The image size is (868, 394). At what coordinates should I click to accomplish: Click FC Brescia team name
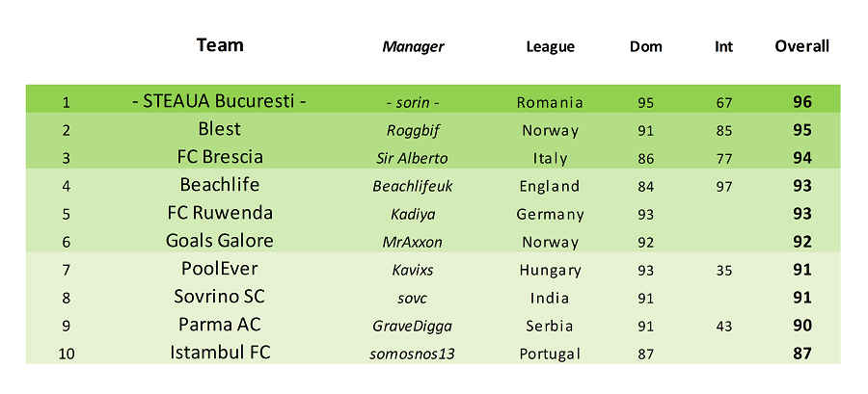[220, 157]
